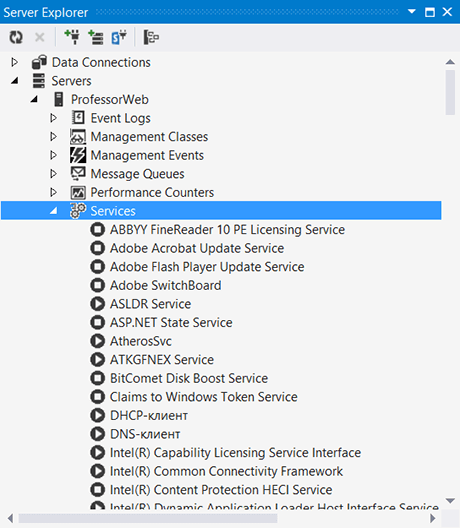
Task: Click the vertical scrollbar thumb
Action: (x=450, y=93)
